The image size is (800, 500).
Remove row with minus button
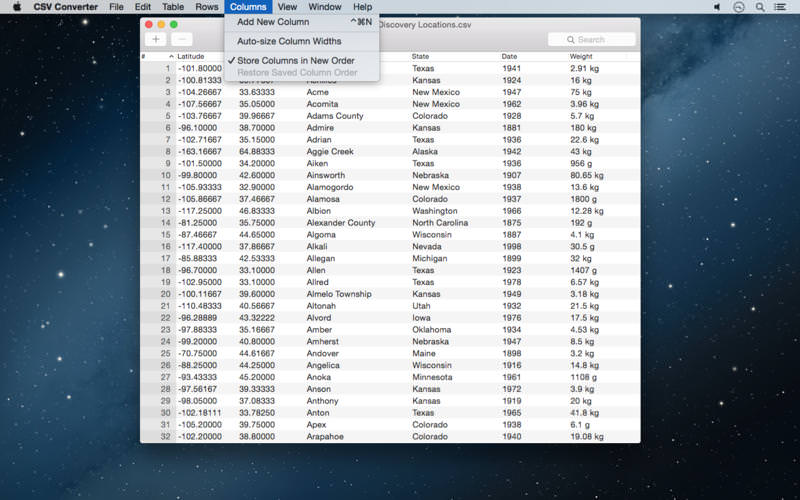(x=182, y=39)
